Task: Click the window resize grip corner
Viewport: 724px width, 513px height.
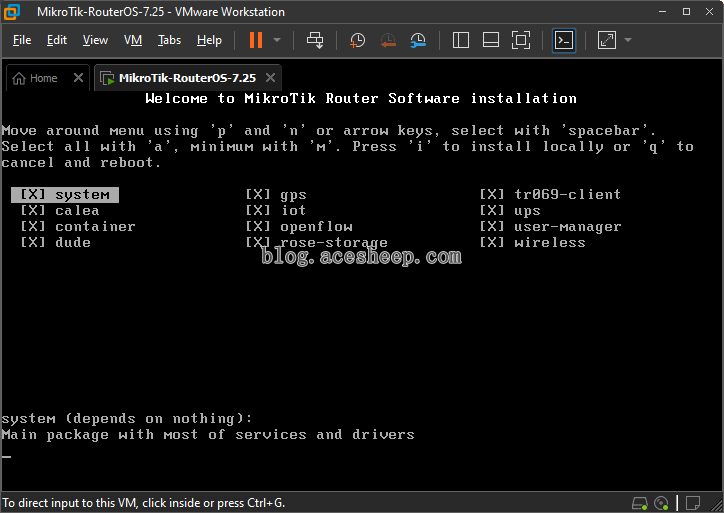Action: coord(718,507)
